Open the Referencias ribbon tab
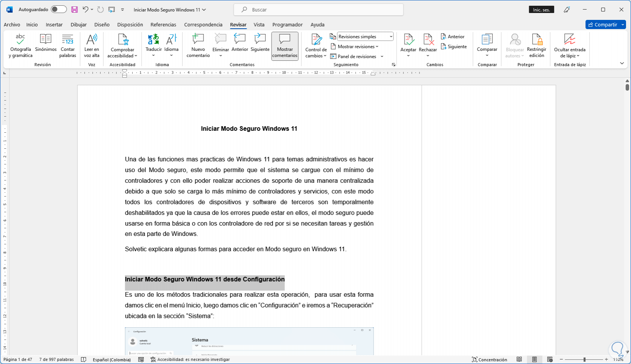 [163, 24]
